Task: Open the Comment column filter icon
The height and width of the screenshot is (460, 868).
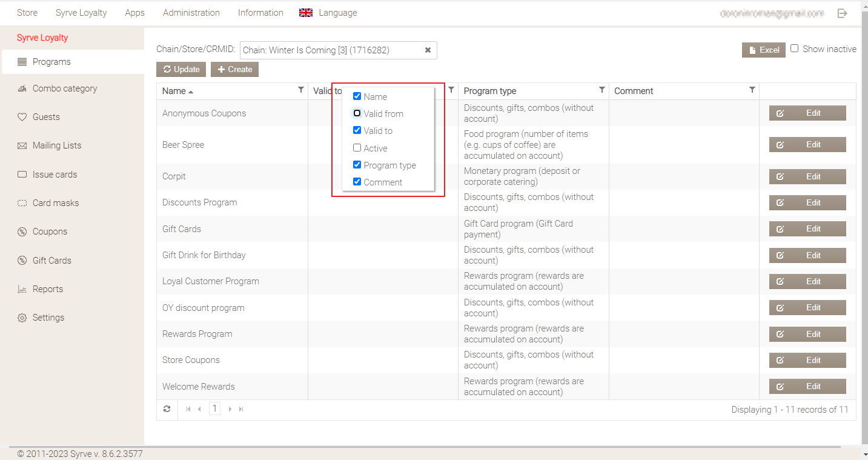Action: click(x=752, y=90)
